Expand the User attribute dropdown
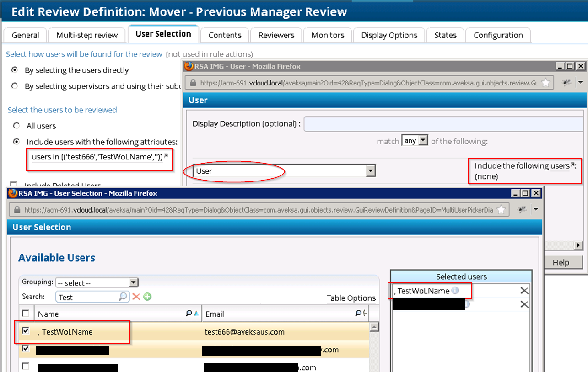The width and height of the screenshot is (588, 372). pyautogui.click(x=371, y=171)
